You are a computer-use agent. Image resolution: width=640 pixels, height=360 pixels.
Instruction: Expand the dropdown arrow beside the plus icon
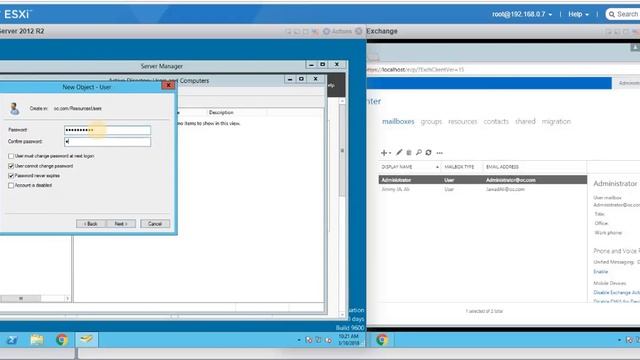point(390,153)
